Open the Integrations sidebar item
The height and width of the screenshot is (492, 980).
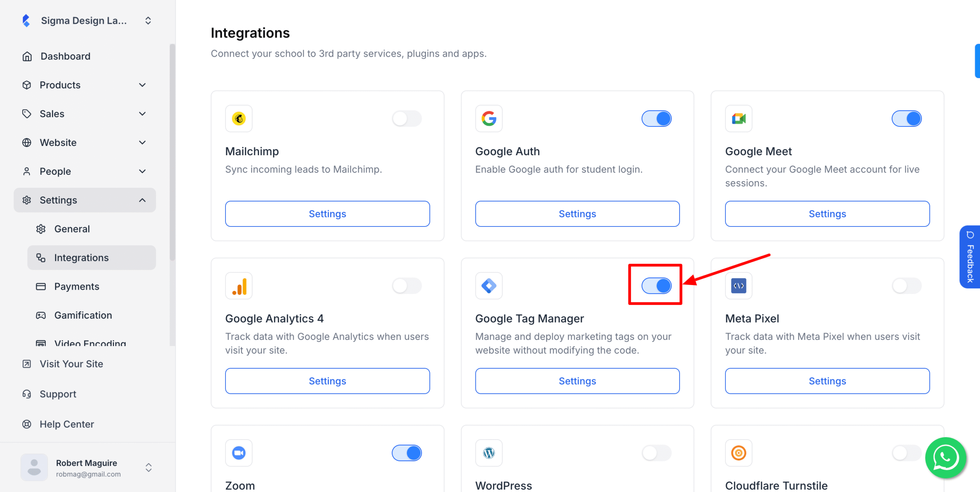[91, 257]
